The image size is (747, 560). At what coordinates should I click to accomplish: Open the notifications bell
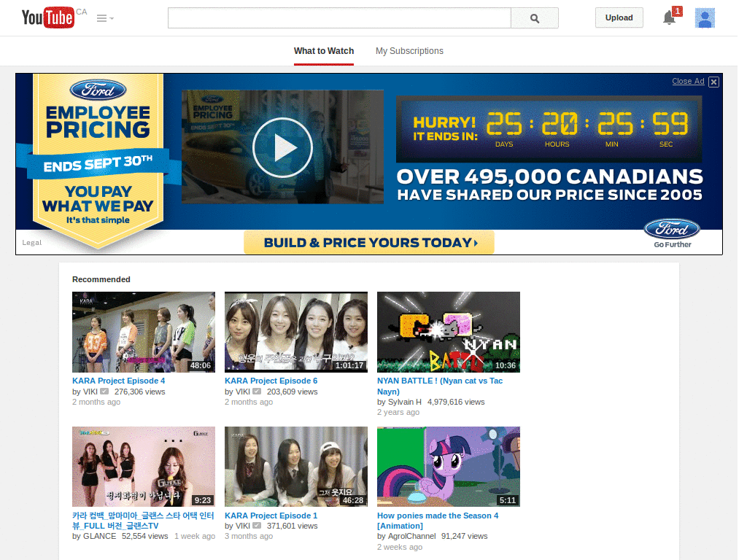click(x=670, y=17)
